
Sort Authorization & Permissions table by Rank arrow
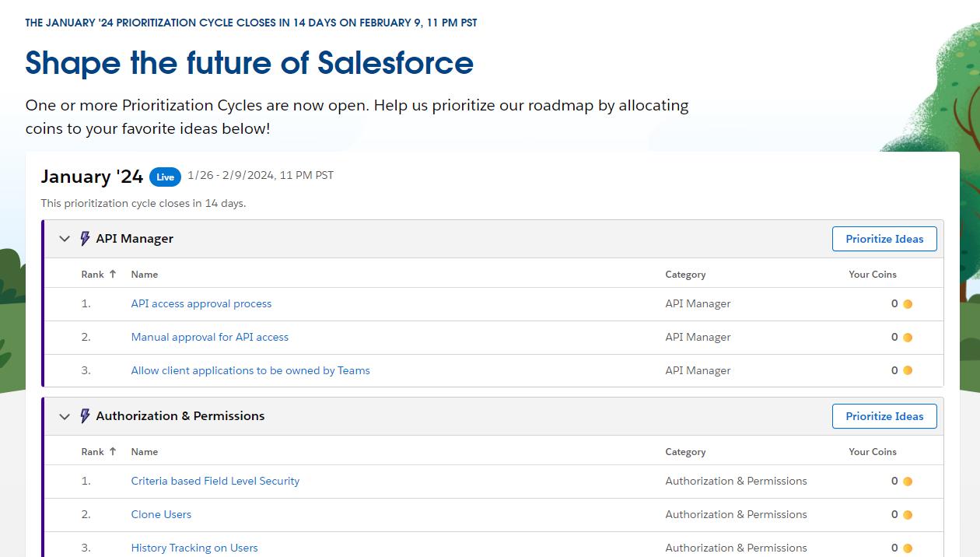[113, 451]
